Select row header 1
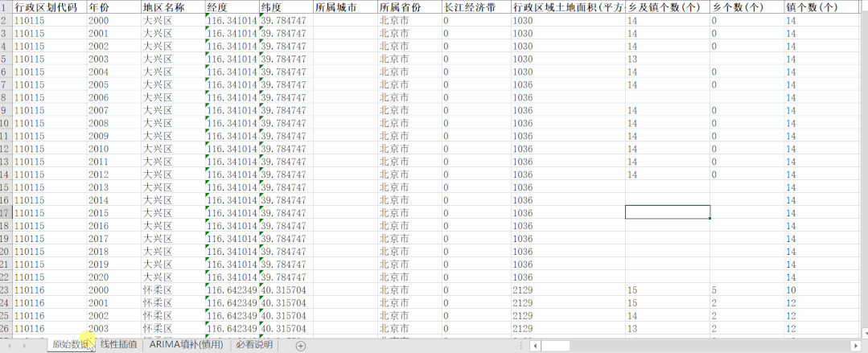Screen dimensions: 868x353 tap(6, 7)
